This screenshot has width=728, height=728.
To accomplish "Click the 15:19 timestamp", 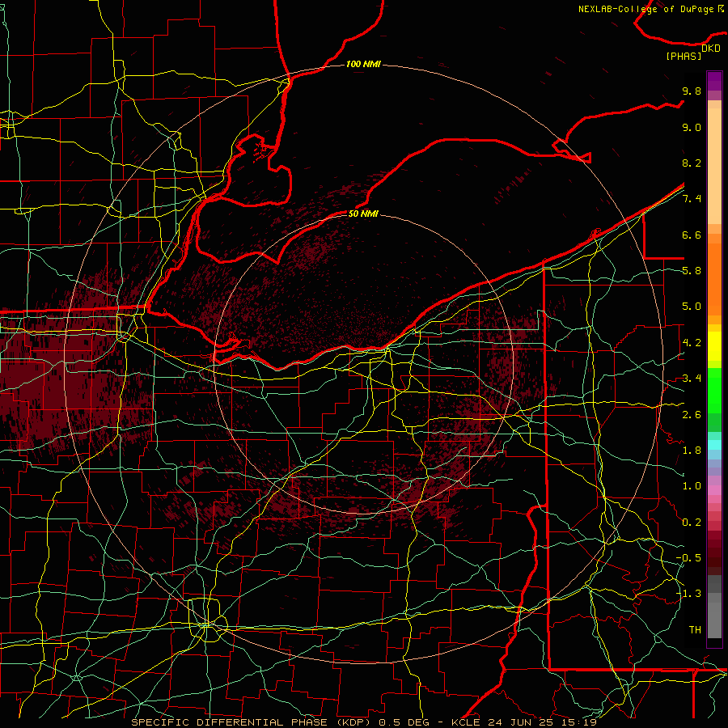I will [x=579, y=722].
